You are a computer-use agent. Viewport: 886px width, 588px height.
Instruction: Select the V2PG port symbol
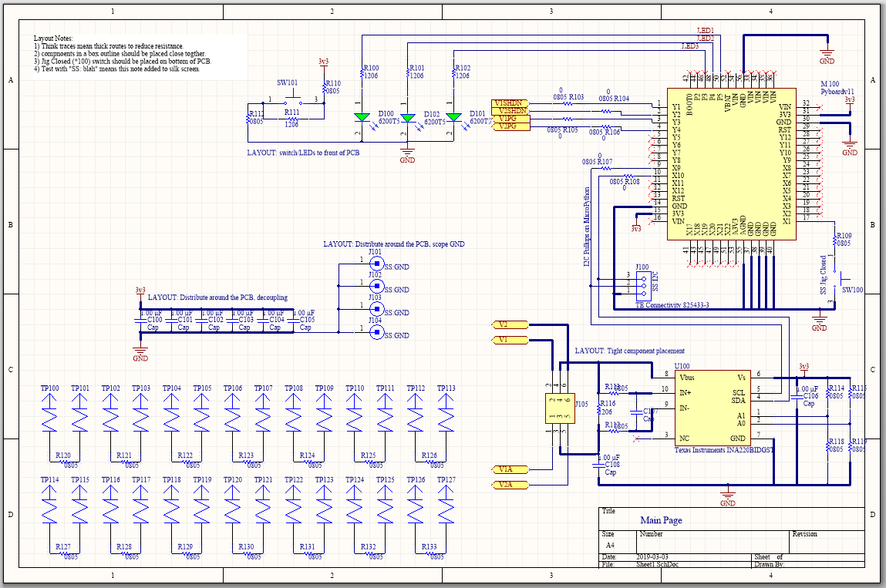[510, 126]
